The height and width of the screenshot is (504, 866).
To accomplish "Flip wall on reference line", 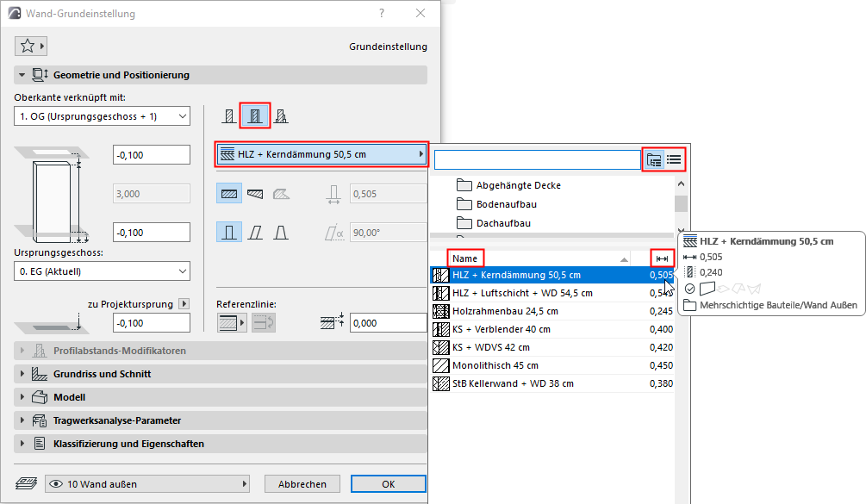I will 264,323.
